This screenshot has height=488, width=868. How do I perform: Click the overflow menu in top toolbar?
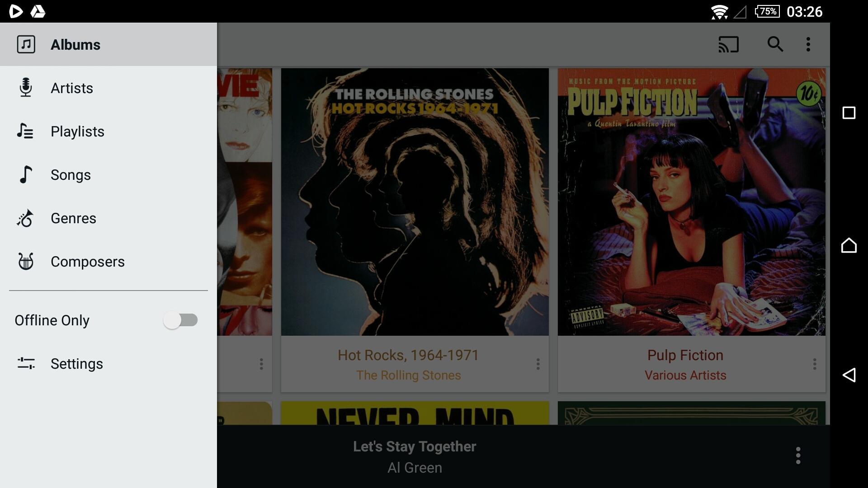click(808, 45)
